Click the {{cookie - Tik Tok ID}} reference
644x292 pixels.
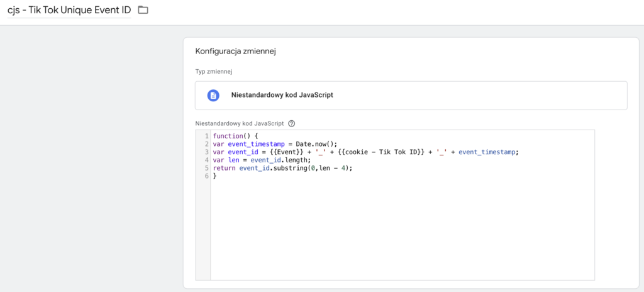377,152
